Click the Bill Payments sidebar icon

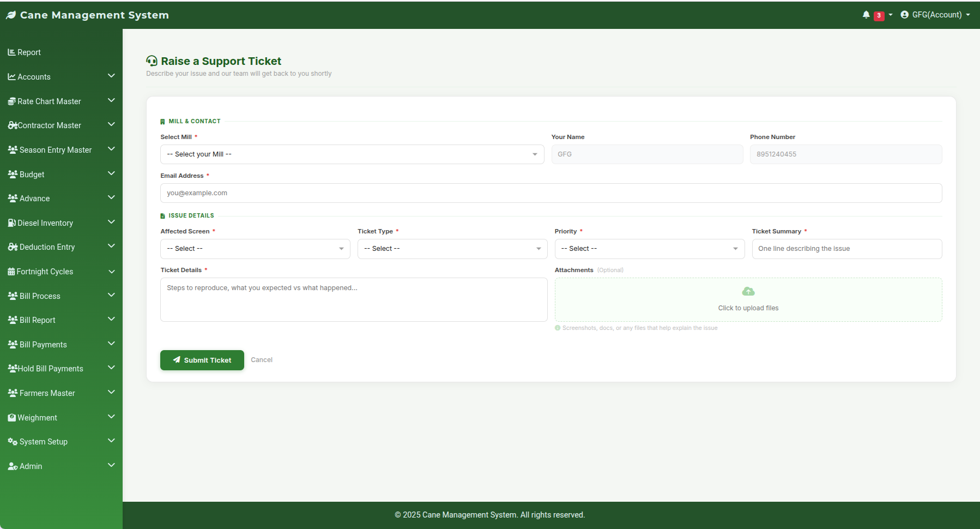(13, 344)
